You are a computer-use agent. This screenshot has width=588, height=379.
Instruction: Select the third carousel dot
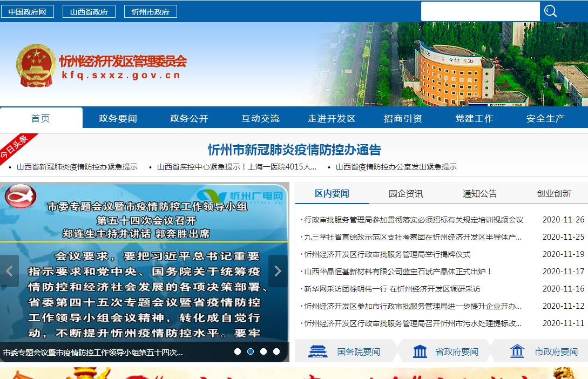(263, 351)
